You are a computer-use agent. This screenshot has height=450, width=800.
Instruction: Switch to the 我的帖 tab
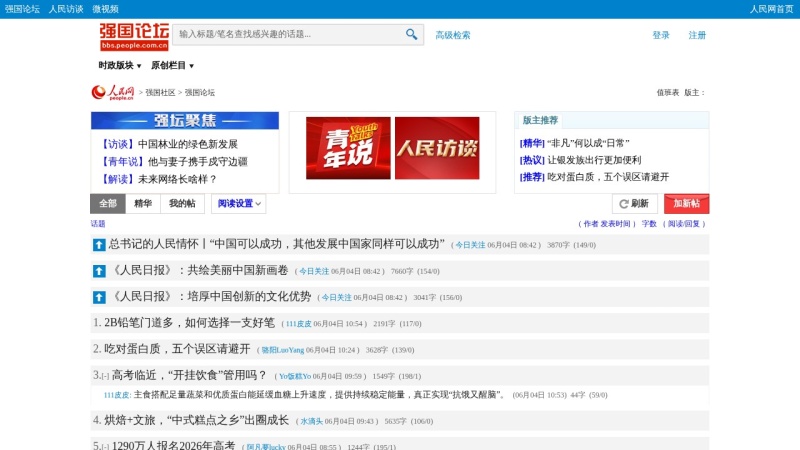182,204
